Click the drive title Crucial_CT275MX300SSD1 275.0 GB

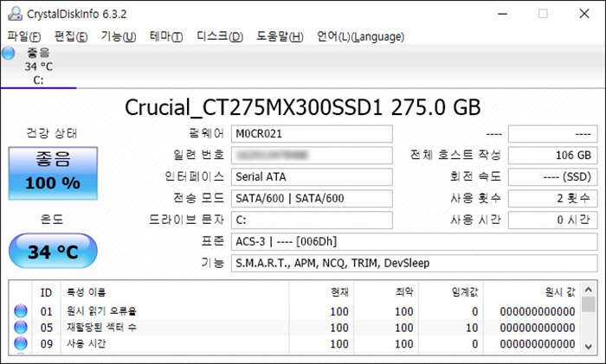tap(303, 107)
